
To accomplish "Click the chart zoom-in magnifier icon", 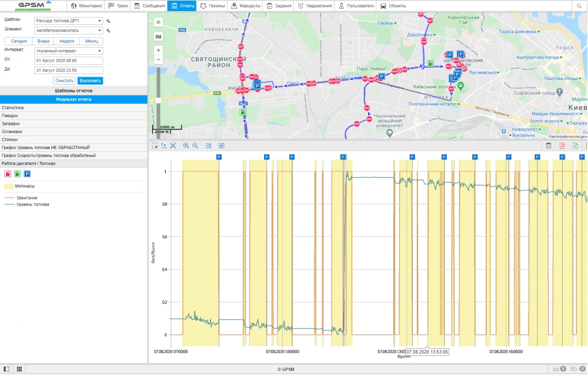I will coord(186,145).
